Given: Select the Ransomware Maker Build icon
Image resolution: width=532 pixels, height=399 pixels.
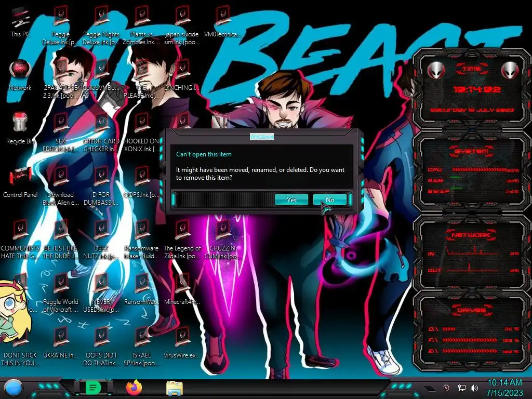Looking at the screenshot, I should 141,240.
